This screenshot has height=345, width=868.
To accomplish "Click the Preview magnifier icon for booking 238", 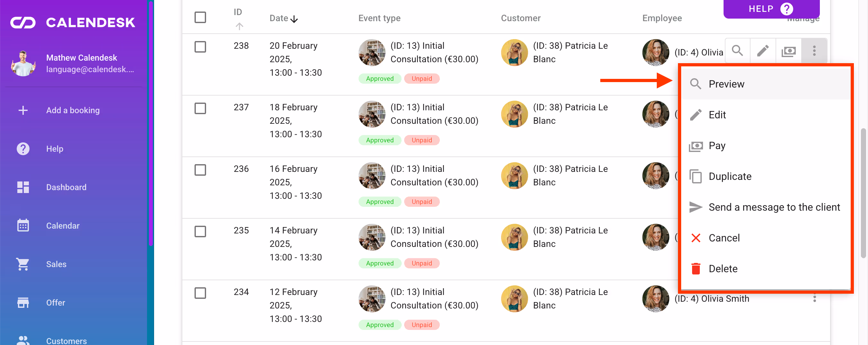I will pyautogui.click(x=737, y=50).
